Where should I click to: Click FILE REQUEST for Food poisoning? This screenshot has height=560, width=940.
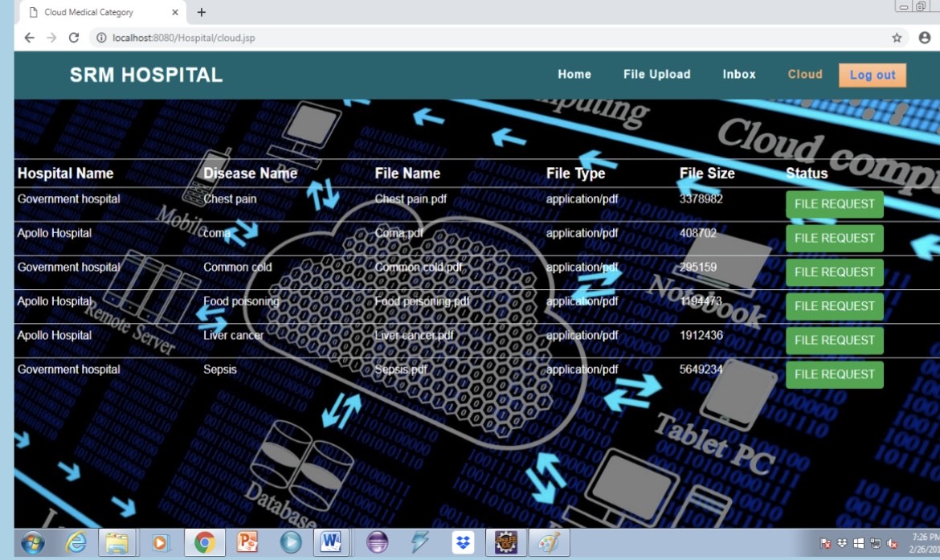tap(835, 306)
